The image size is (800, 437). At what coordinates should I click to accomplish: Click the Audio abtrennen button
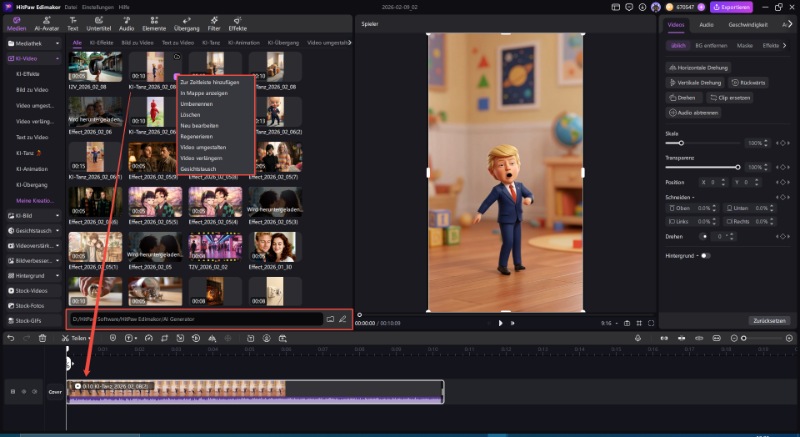click(693, 113)
